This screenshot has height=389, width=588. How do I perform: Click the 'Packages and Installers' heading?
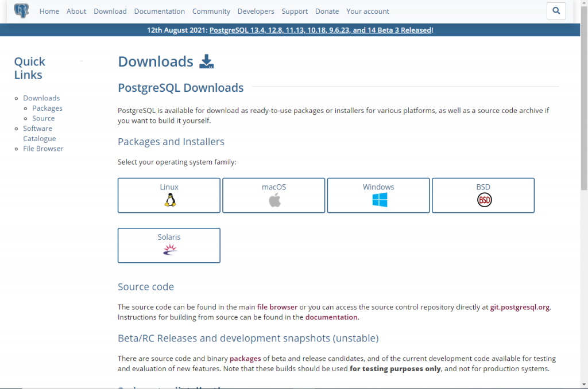pyautogui.click(x=171, y=141)
